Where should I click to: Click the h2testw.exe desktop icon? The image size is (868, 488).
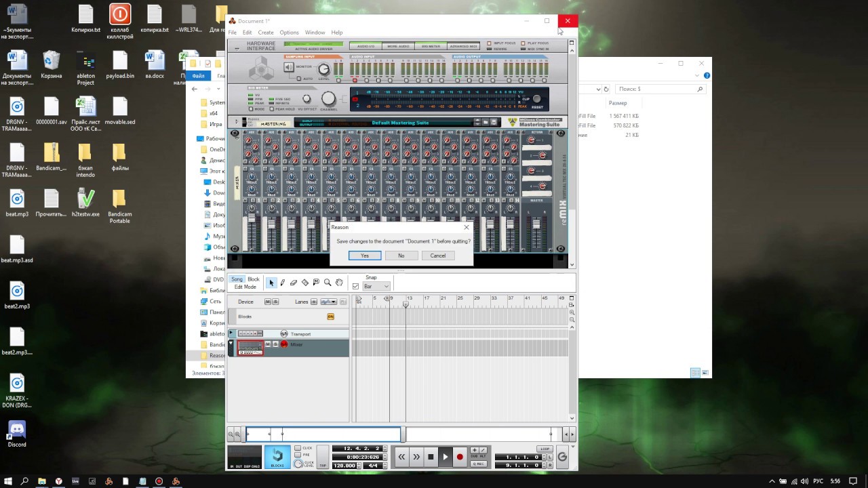click(86, 203)
